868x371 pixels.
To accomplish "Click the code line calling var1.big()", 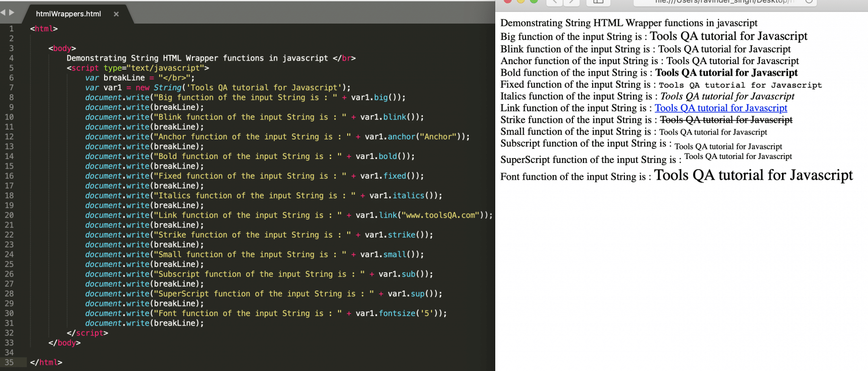I will (245, 97).
